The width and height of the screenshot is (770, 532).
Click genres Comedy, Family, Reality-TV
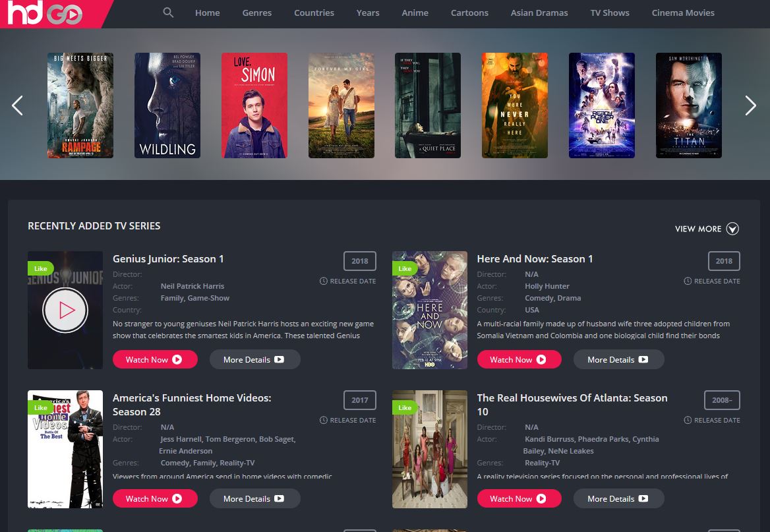[208, 463]
